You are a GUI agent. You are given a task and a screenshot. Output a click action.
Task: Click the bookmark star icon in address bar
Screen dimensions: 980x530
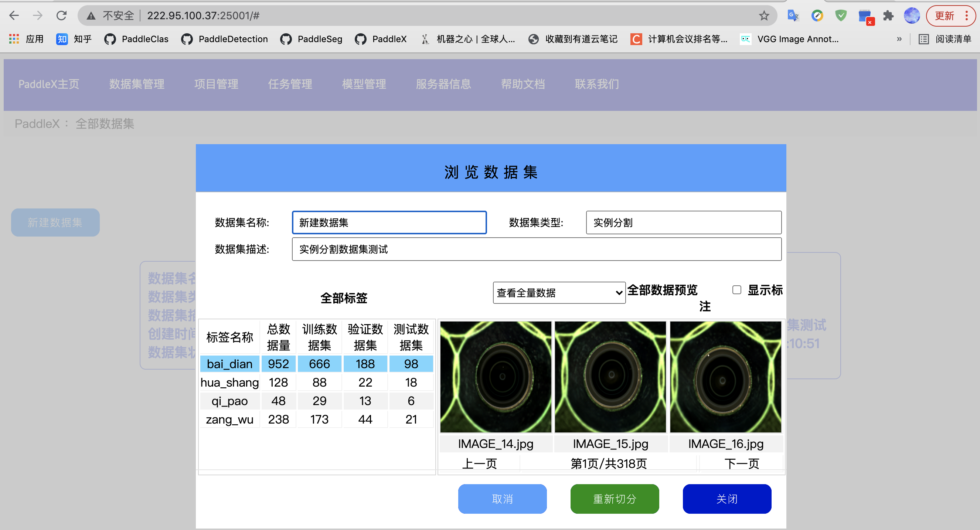(764, 16)
